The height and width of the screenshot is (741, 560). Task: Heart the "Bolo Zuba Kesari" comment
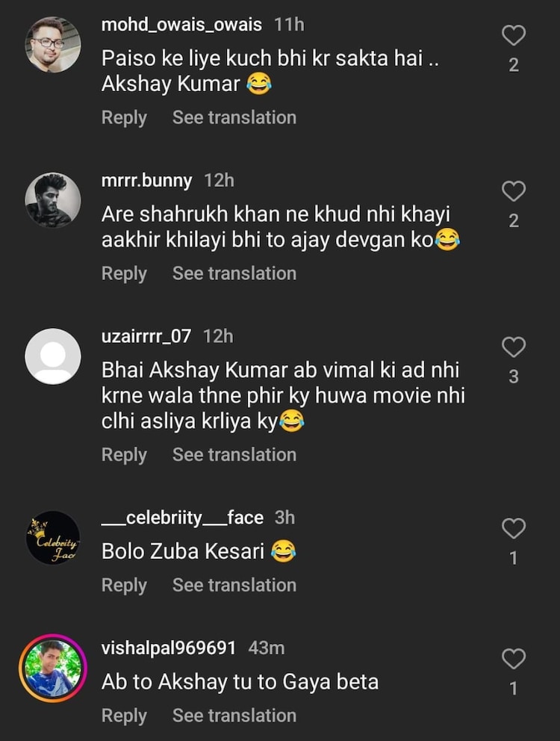point(513,528)
